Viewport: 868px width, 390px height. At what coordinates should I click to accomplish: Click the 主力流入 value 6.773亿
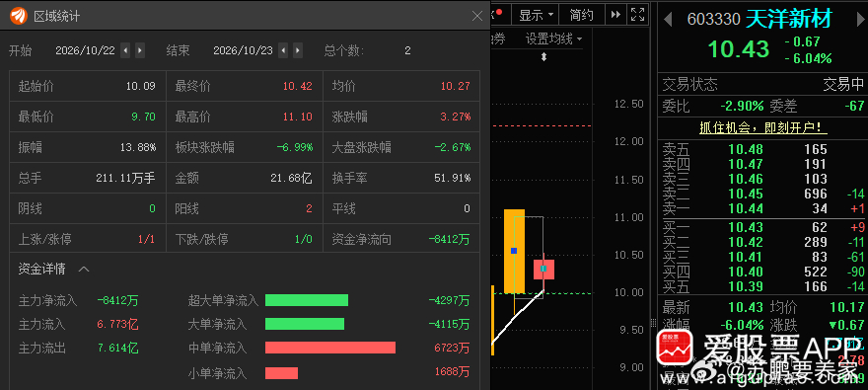[117, 324]
